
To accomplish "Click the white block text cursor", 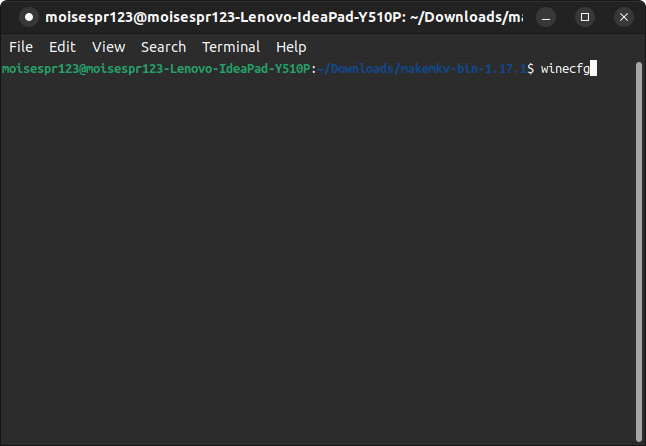I will coord(594,68).
